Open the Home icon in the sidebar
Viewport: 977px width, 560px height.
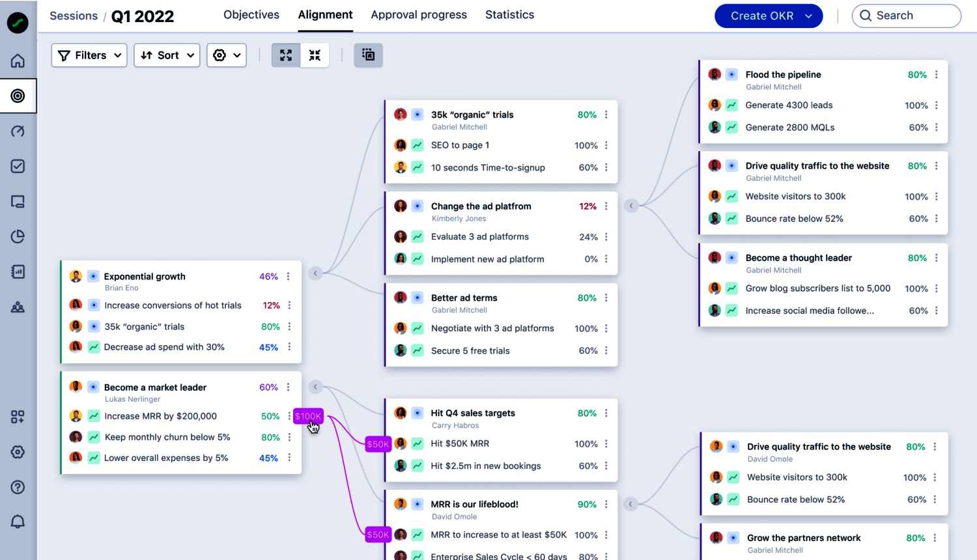click(x=18, y=60)
